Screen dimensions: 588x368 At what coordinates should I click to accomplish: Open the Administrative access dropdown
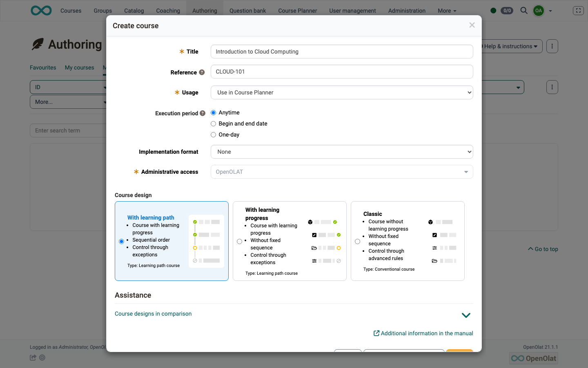[342, 172]
